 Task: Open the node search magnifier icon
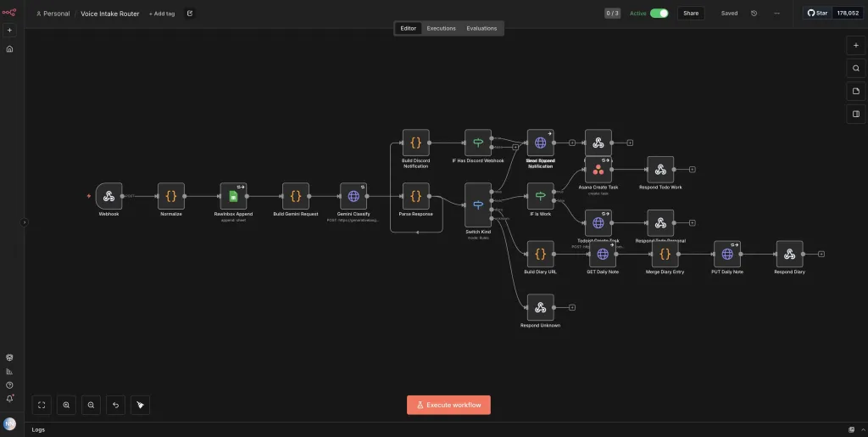click(855, 68)
